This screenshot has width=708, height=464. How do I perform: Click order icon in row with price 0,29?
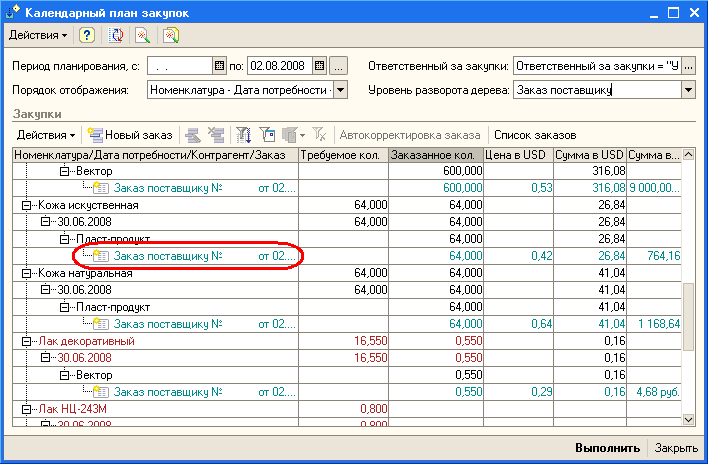click(x=100, y=392)
